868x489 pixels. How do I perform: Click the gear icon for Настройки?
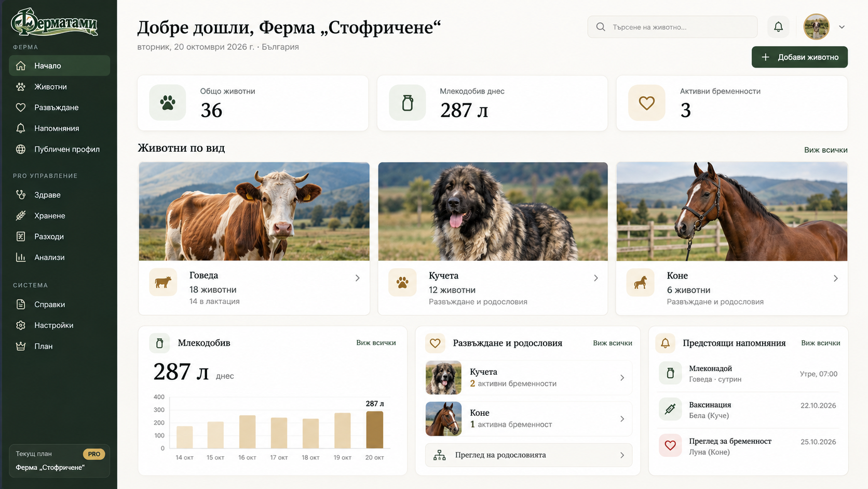21,325
